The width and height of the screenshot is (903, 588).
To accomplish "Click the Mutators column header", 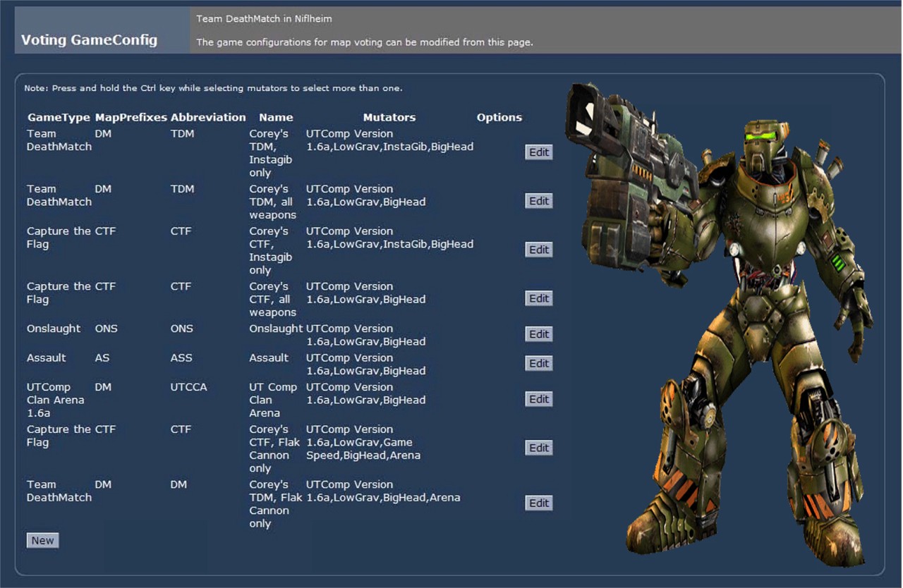I will [389, 117].
